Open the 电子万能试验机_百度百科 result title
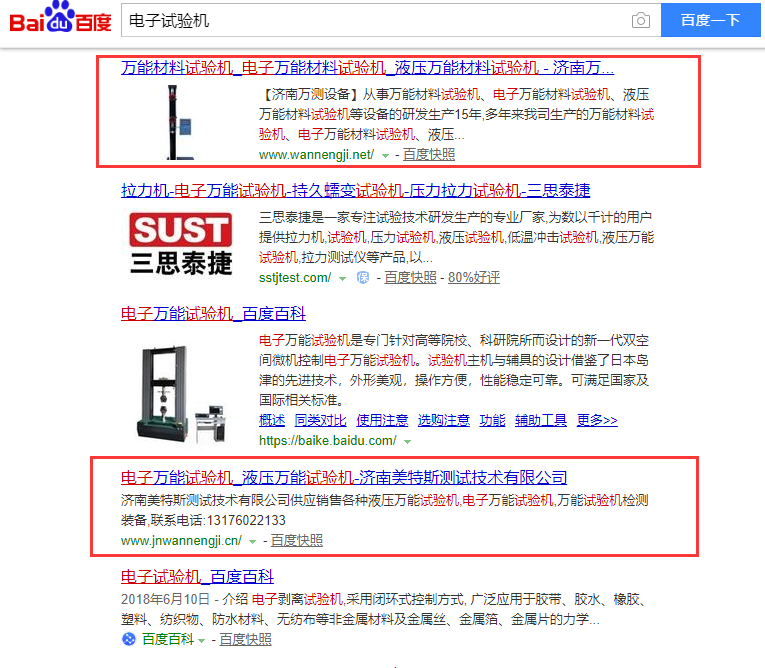The height and width of the screenshot is (668, 765). 213,313
